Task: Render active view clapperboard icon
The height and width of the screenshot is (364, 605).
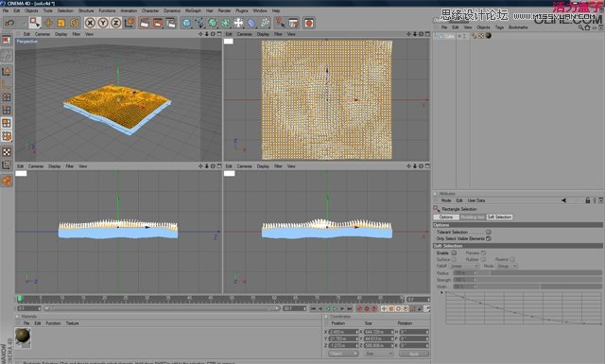Action: [145, 23]
